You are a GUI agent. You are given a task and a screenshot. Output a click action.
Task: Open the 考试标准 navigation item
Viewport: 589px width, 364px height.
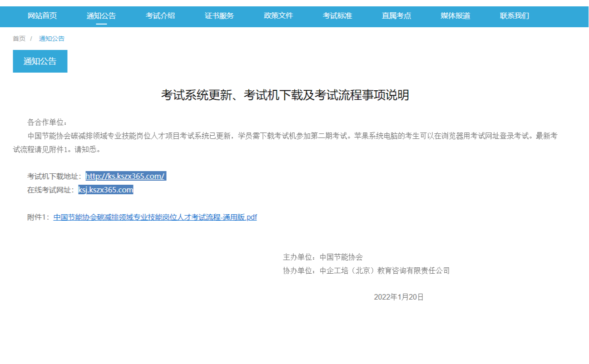pyautogui.click(x=337, y=16)
